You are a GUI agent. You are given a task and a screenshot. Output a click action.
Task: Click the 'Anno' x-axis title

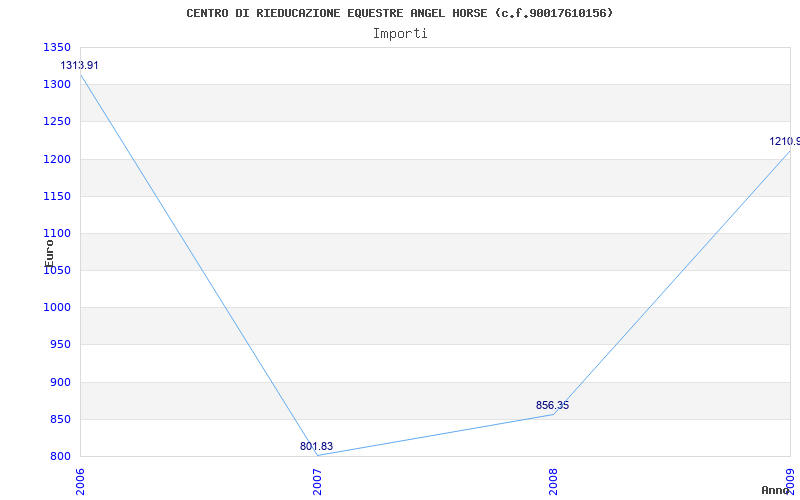(x=775, y=490)
